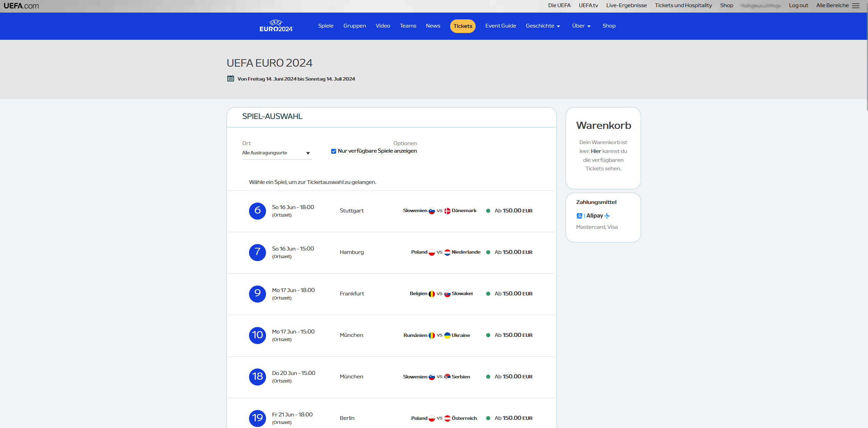The image size is (868, 428).
Task: Click the Hier link in Warenkorb
Action: click(596, 151)
